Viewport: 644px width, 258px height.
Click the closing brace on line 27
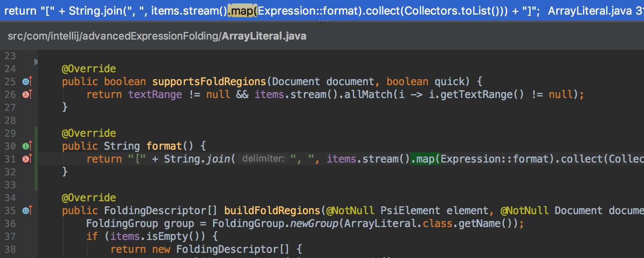point(65,107)
